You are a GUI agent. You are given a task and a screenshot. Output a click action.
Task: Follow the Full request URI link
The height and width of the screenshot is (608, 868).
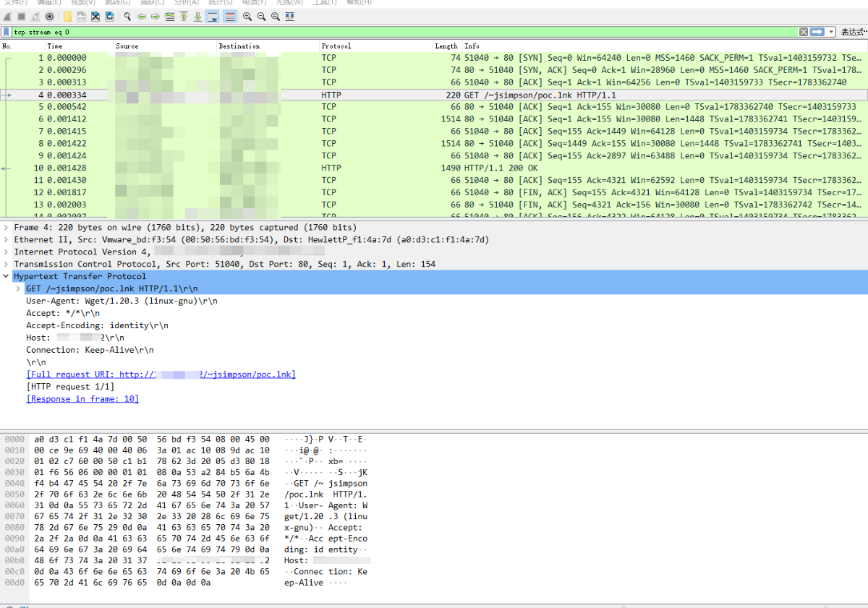click(161, 374)
